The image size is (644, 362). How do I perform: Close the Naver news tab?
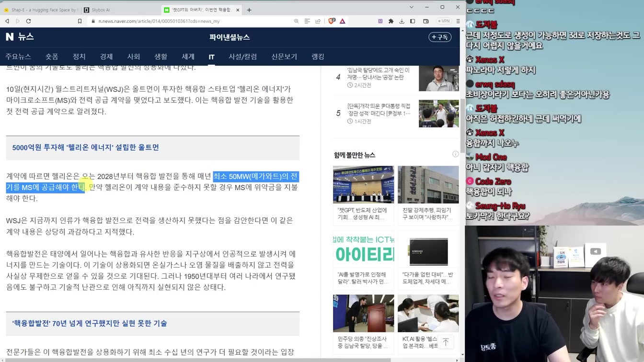pyautogui.click(x=238, y=10)
